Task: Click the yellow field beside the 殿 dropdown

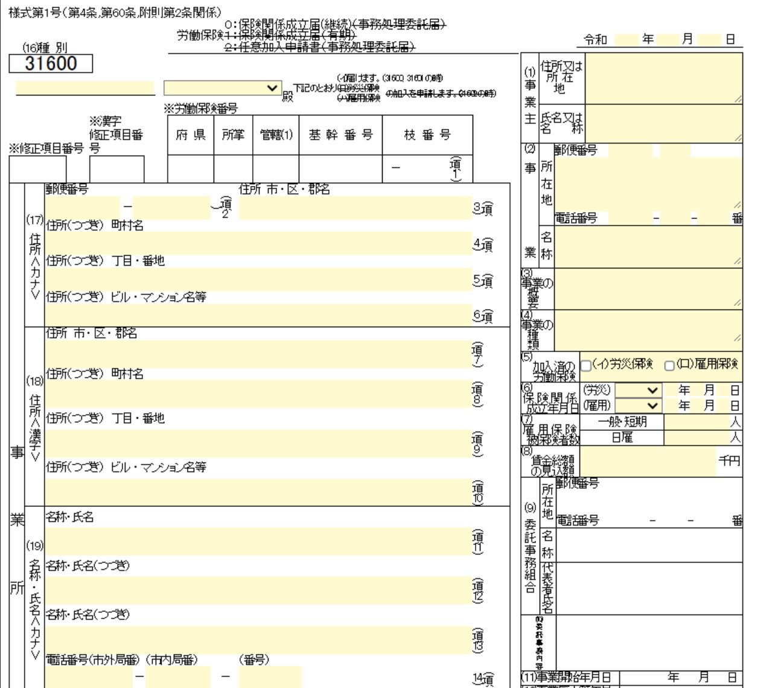Action: tap(84, 88)
